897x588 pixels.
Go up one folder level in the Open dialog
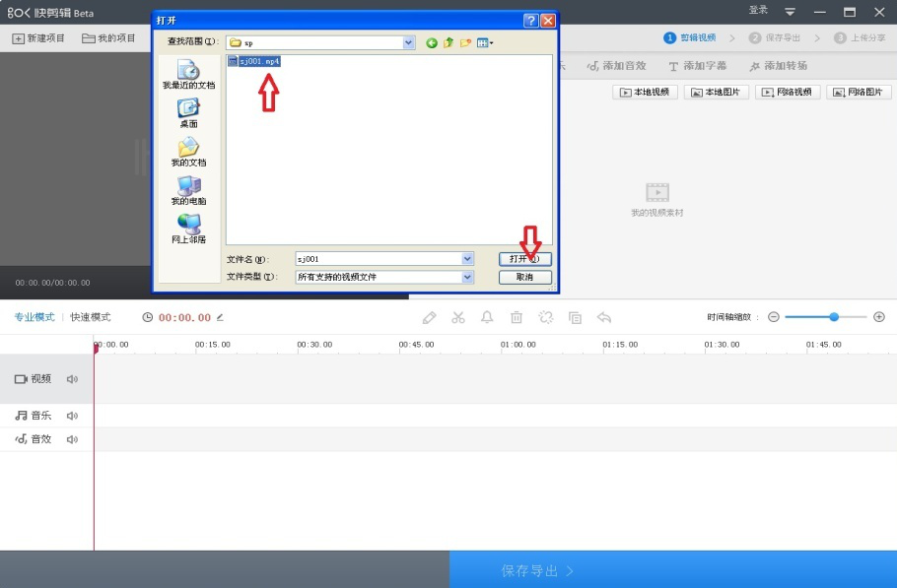(x=448, y=42)
